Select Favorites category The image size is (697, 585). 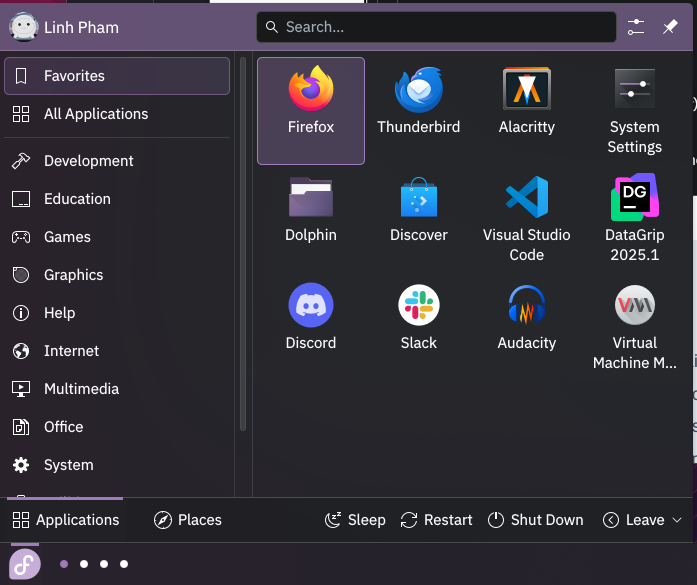[x=117, y=76]
